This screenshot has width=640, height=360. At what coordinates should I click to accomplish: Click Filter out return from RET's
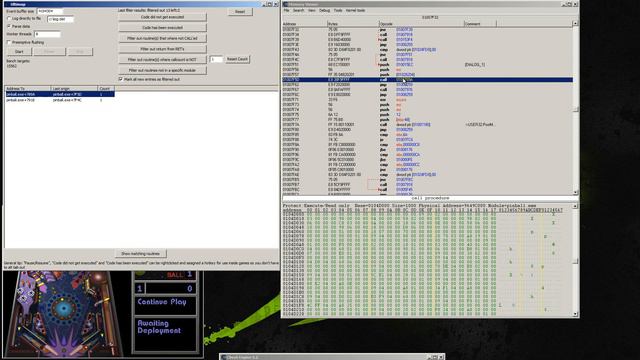tap(162, 49)
